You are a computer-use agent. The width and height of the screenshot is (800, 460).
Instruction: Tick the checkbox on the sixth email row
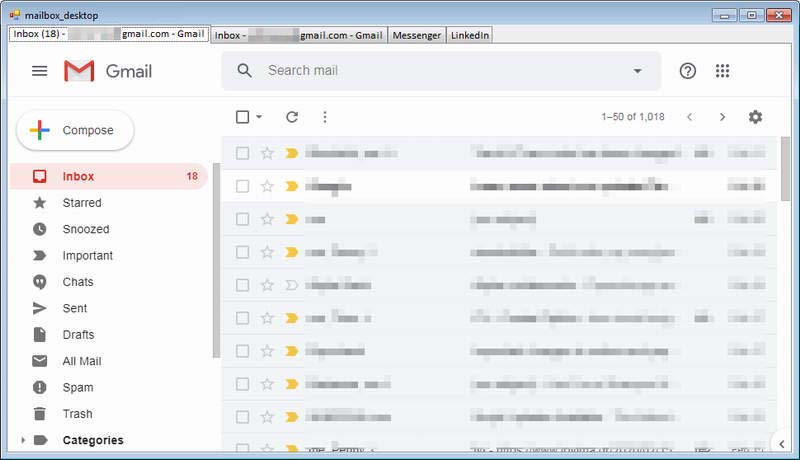[242, 318]
